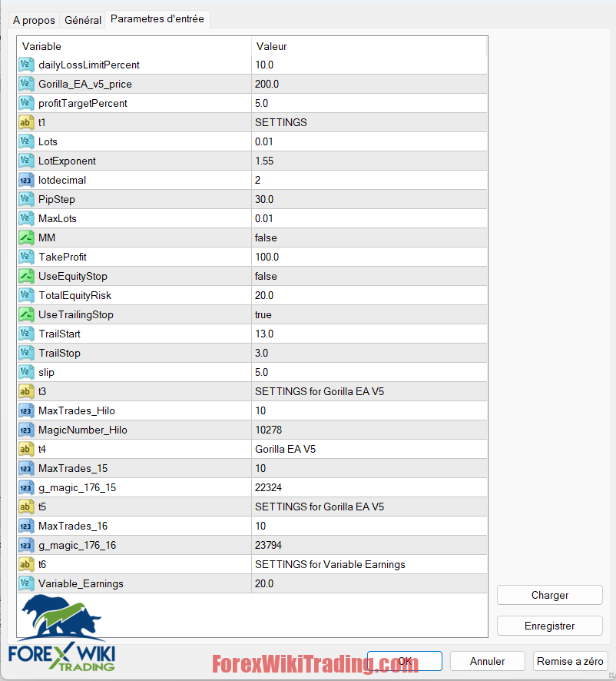Click the slip variable icon
616x681 pixels.
[x=26, y=372]
